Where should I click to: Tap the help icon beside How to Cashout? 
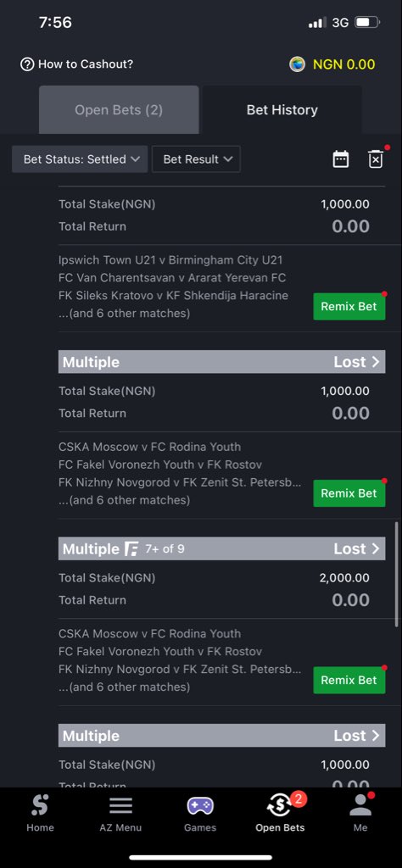[27, 64]
